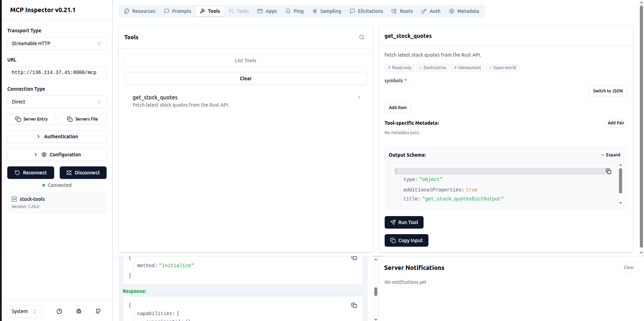Click the server URL input field
The height and width of the screenshot is (321, 644).
tap(57, 73)
